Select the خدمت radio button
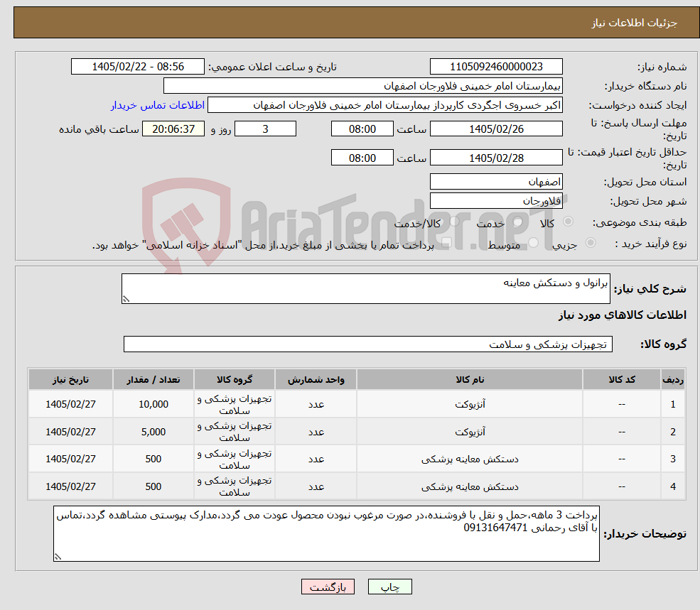700x610 pixels. click(x=518, y=222)
